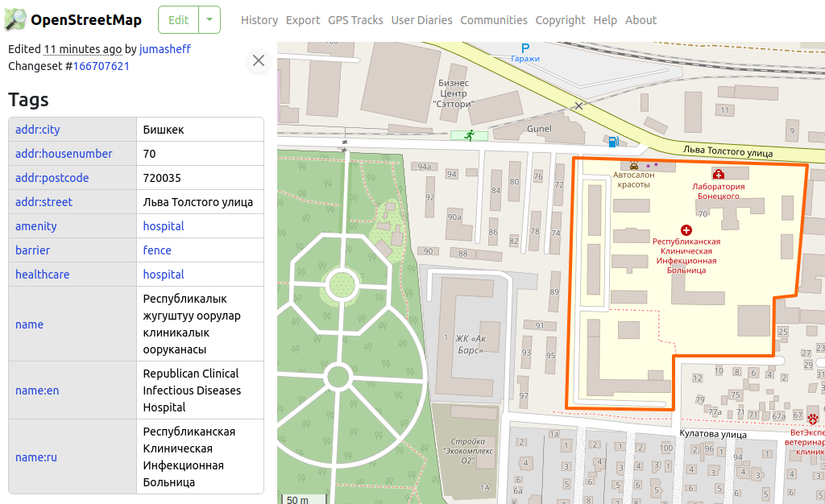Viewport: 825px width, 504px height.
Task: Click the 50 m map scale bar
Action: [x=304, y=499]
